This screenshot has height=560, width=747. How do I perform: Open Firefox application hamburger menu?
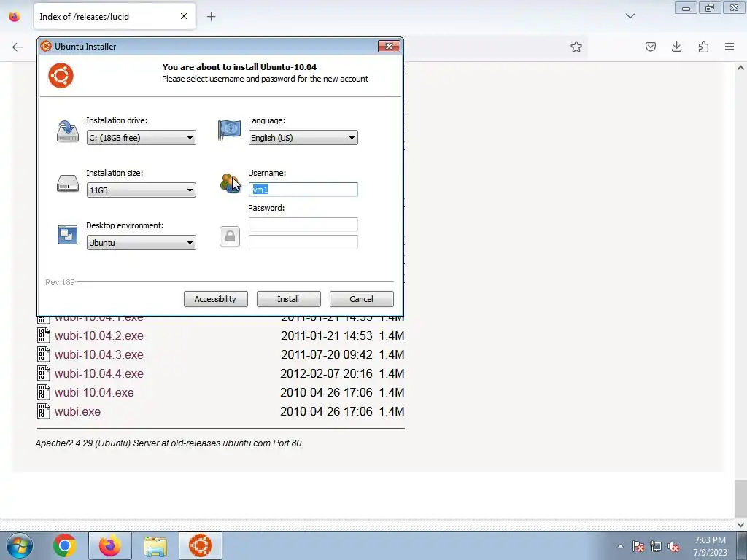pos(729,47)
